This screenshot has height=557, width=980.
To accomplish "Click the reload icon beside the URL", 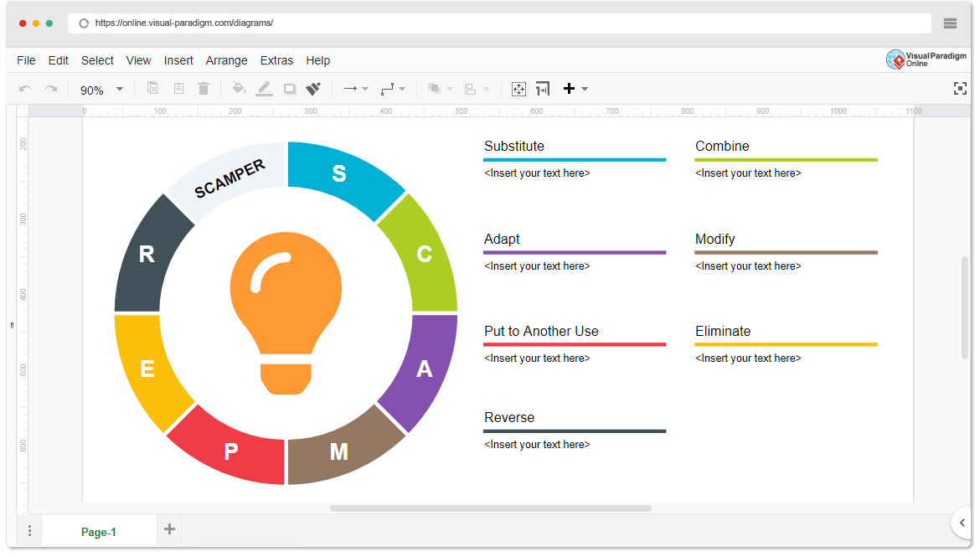I will coord(84,23).
